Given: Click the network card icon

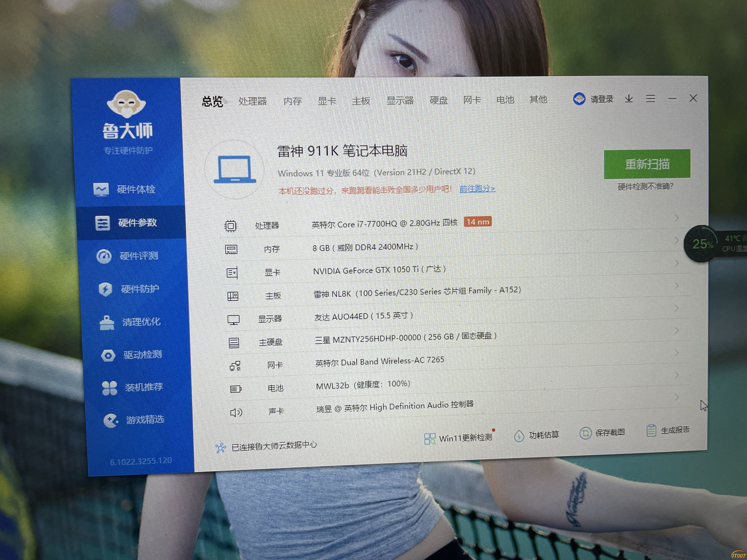Looking at the screenshot, I should pos(235,366).
